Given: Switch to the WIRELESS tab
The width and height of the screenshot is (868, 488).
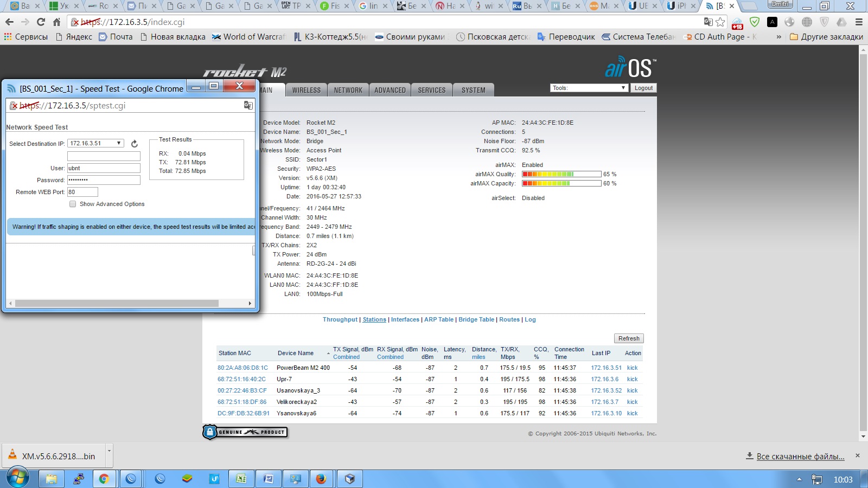Looking at the screenshot, I should pos(307,90).
